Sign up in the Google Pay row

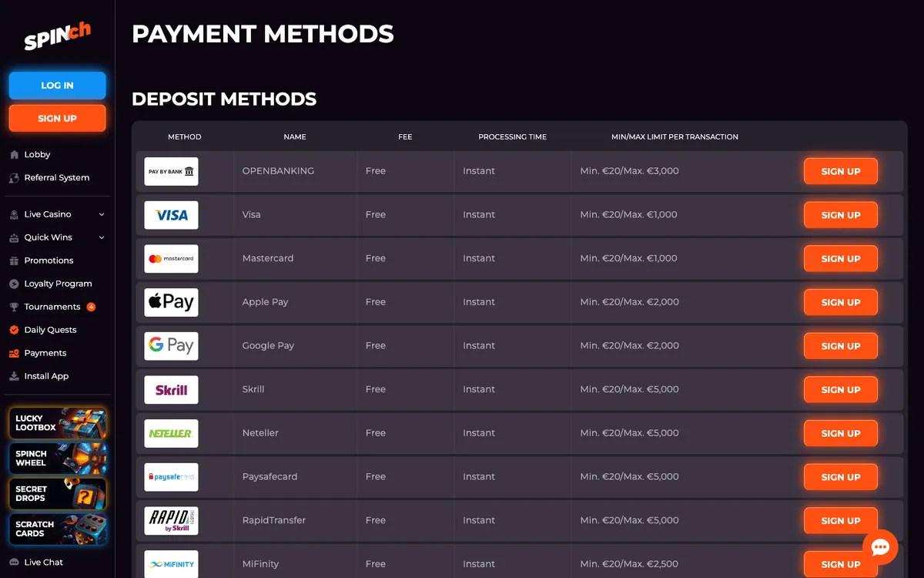[841, 346]
